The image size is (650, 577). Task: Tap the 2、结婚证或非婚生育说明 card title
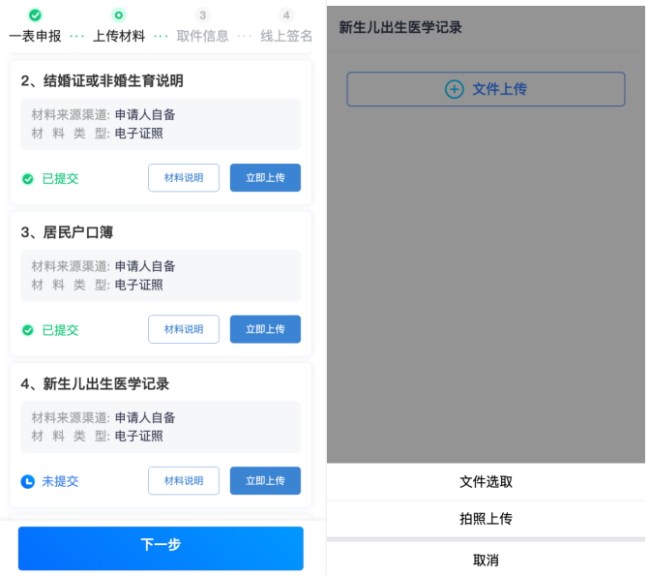tap(102, 81)
